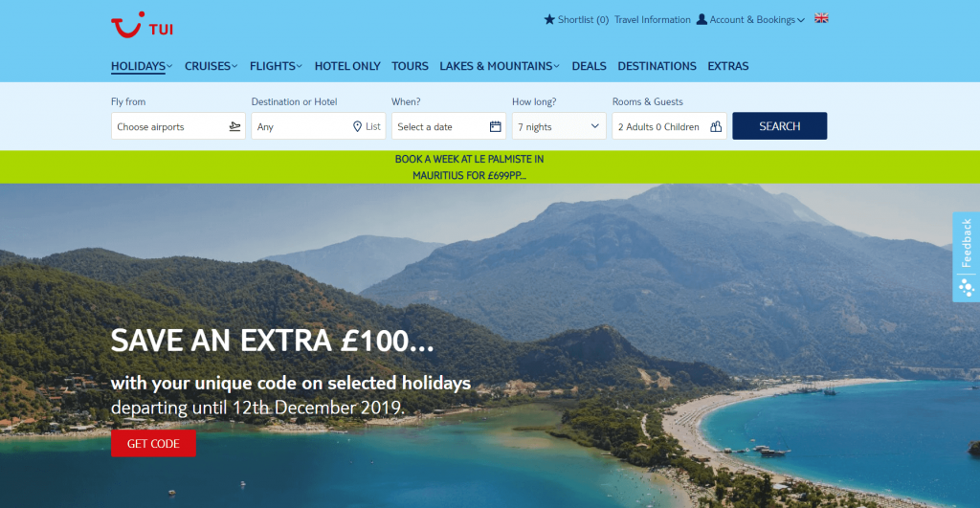The width and height of the screenshot is (980, 508).
Task: Click the guests icon in Rooms & Guests
Action: [x=716, y=126]
